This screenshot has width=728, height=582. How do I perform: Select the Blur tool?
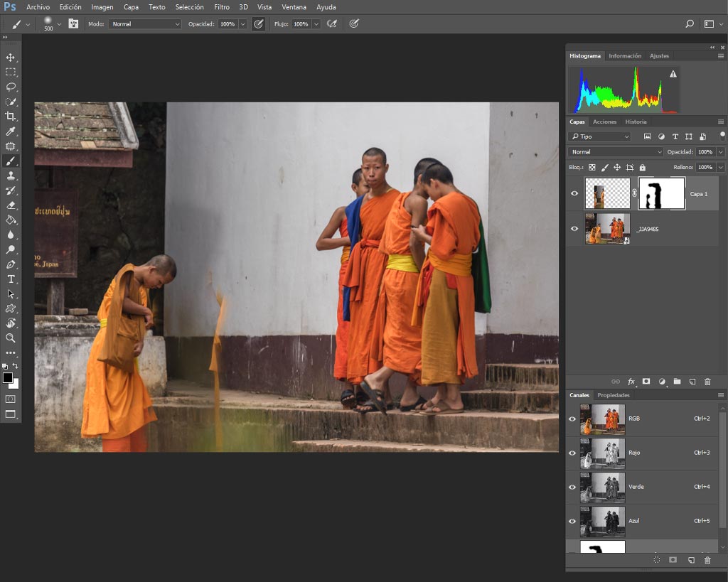[x=10, y=235]
